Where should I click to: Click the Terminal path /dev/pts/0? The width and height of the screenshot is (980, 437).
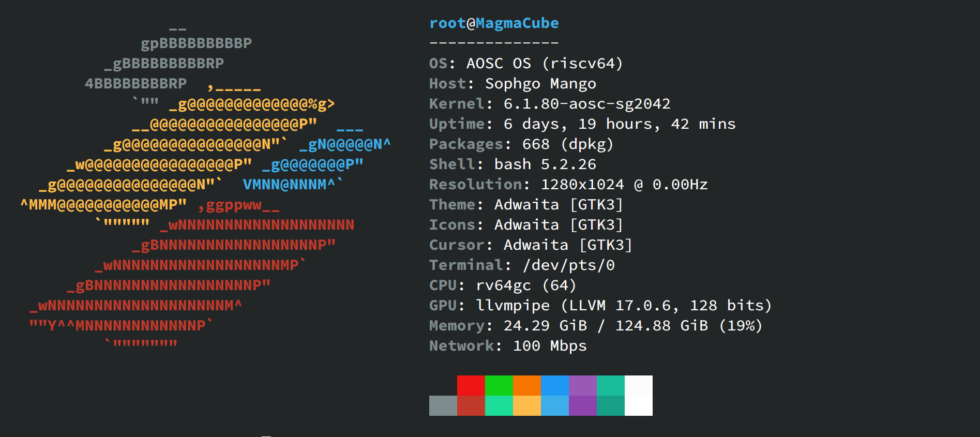pyautogui.click(x=568, y=265)
